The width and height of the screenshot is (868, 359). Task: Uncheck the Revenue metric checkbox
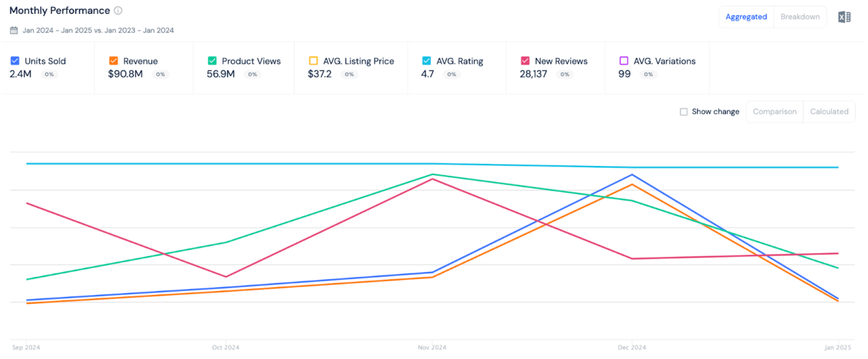[113, 61]
